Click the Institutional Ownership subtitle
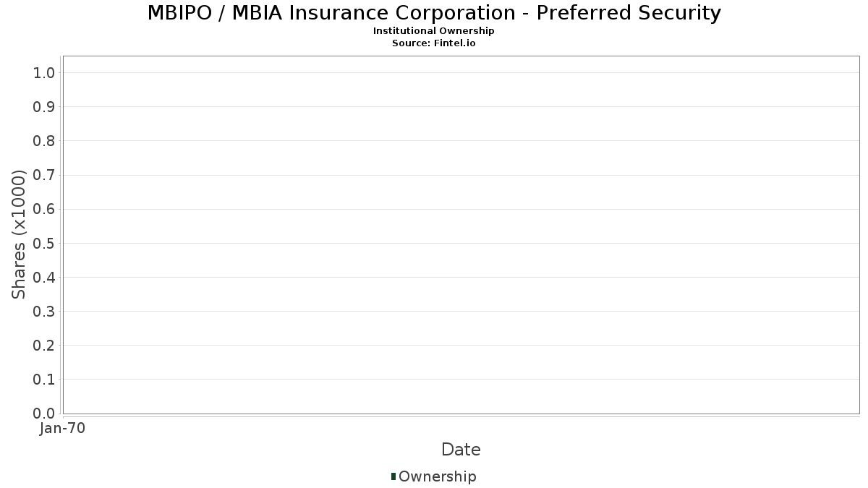The height and width of the screenshot is (488, 868). coord(434,31)
